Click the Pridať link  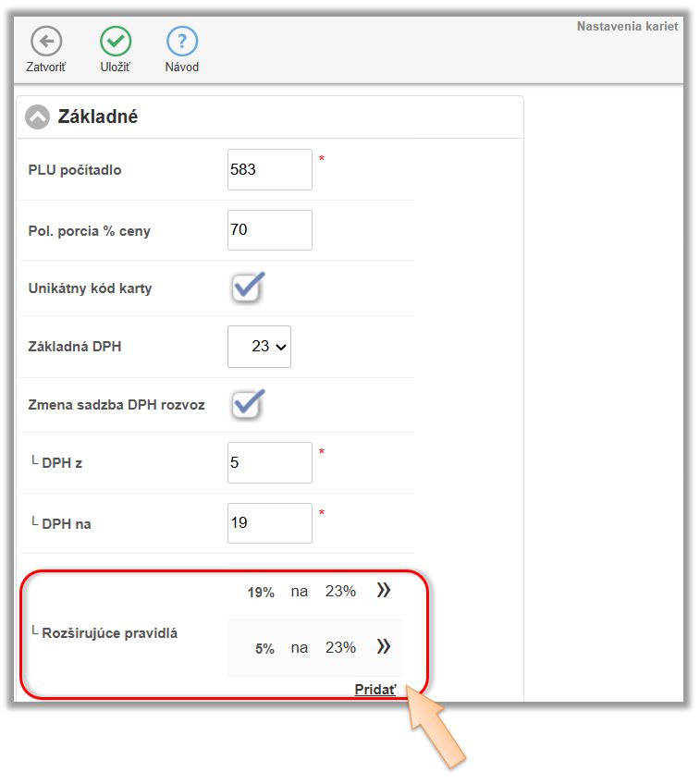(375, 690)
